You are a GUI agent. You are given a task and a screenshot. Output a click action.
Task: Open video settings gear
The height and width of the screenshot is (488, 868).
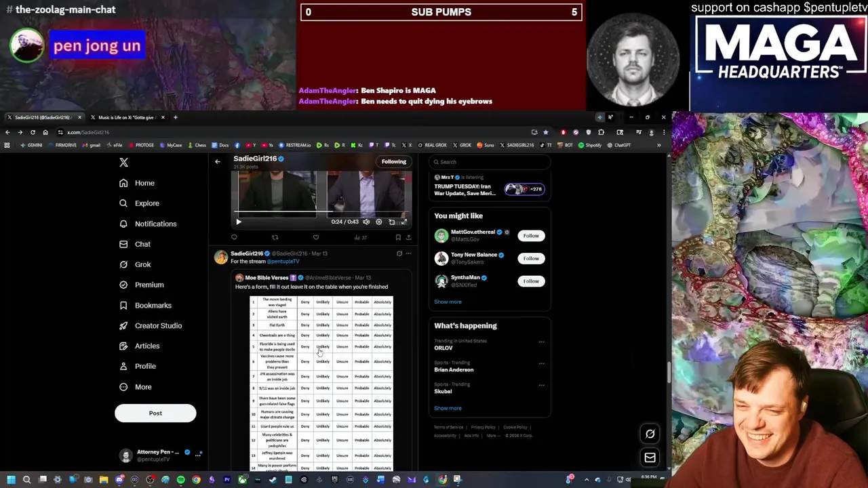(x=379, y=222)
